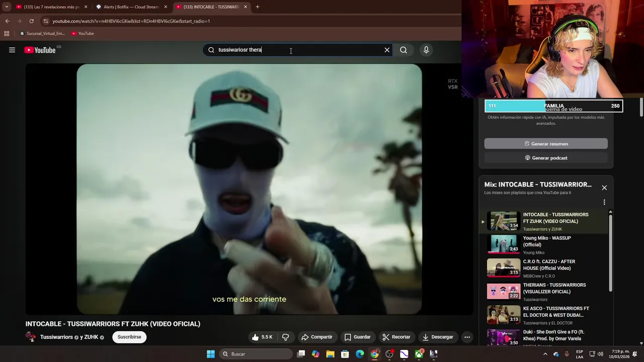Click the youtube.com address bar URL
Screen dimensions: 644x362
coord(131,21)
